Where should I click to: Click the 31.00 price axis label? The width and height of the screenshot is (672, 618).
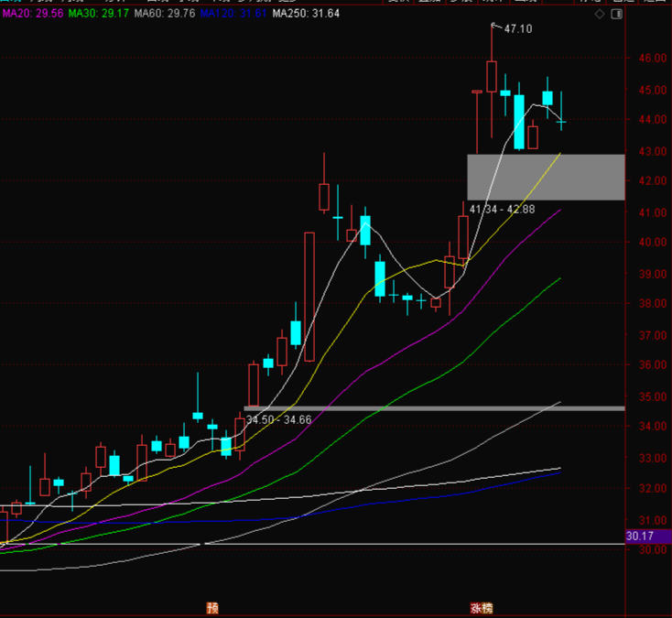(653, 520)
